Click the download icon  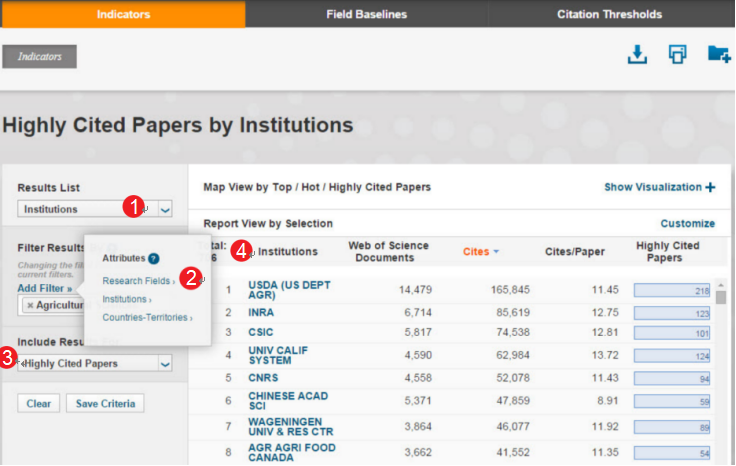click(637, 54)
